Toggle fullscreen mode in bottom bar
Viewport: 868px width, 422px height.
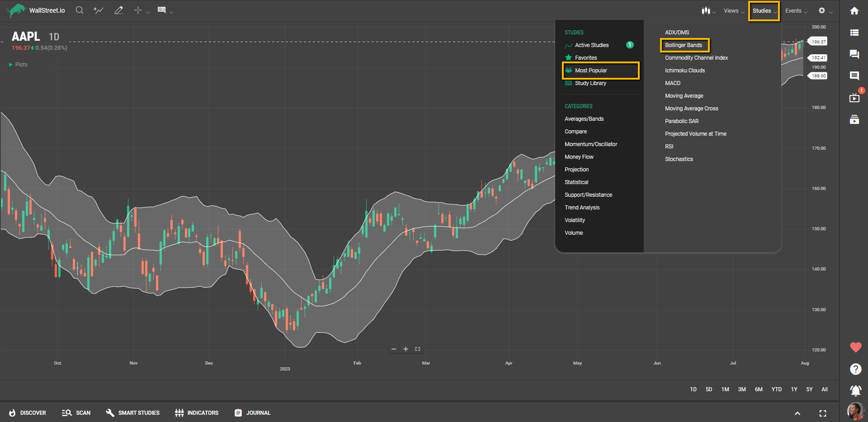click(822, 413)
